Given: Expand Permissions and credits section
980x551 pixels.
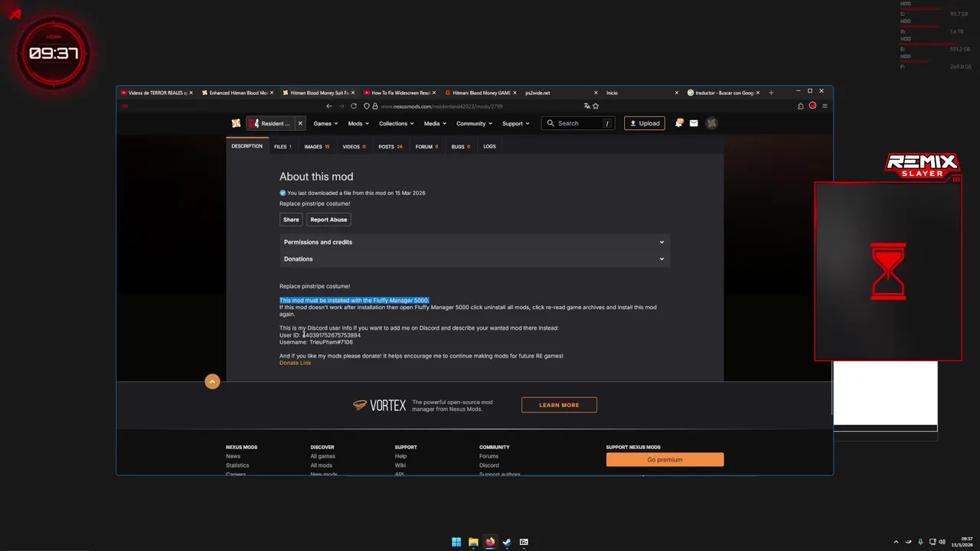Looking at the screenshot, I should pyautogui.click(x=475, y=242).
